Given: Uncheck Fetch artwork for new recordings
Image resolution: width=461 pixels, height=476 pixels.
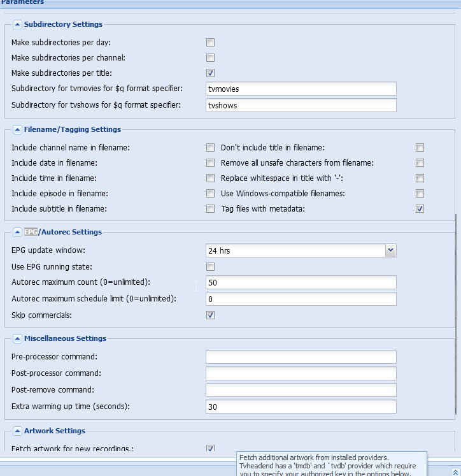Looking at the screenshot, I should (x=210, y=448).
